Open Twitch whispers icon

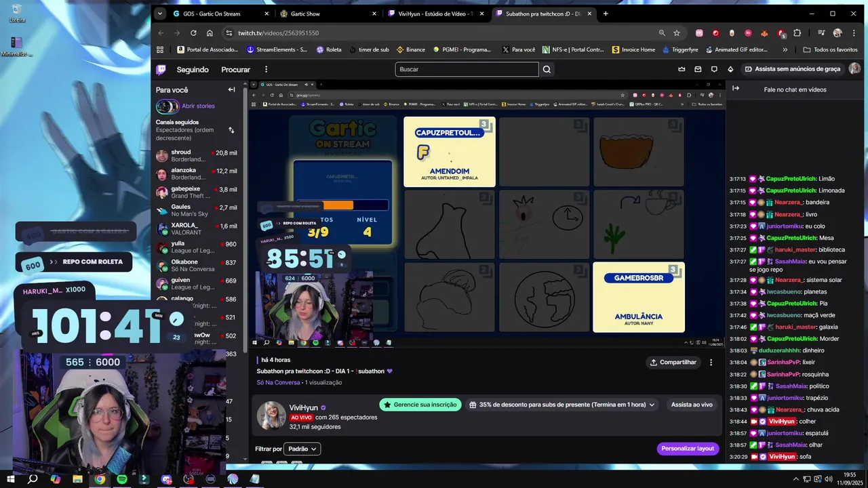pyautogui.click(x=714, y=69)
